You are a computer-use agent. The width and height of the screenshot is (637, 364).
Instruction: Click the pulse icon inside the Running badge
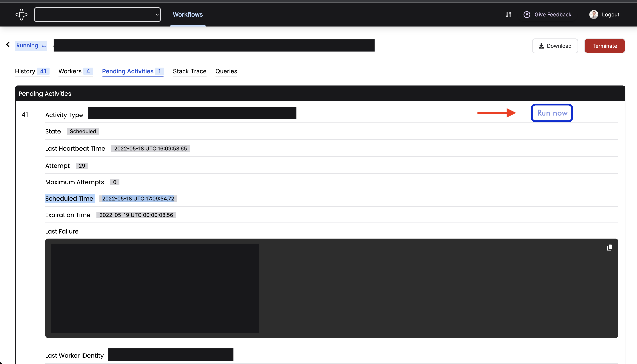point(43,46)
